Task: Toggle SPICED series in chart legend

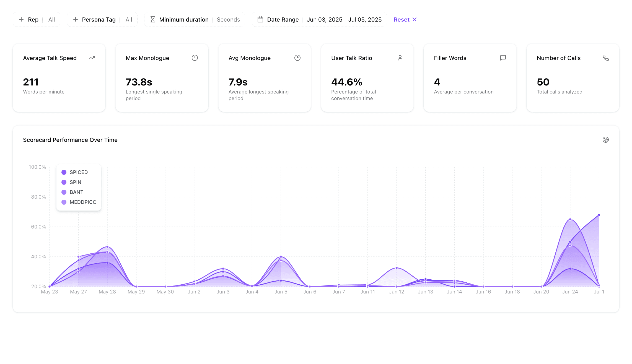Action: pos(79,172)
